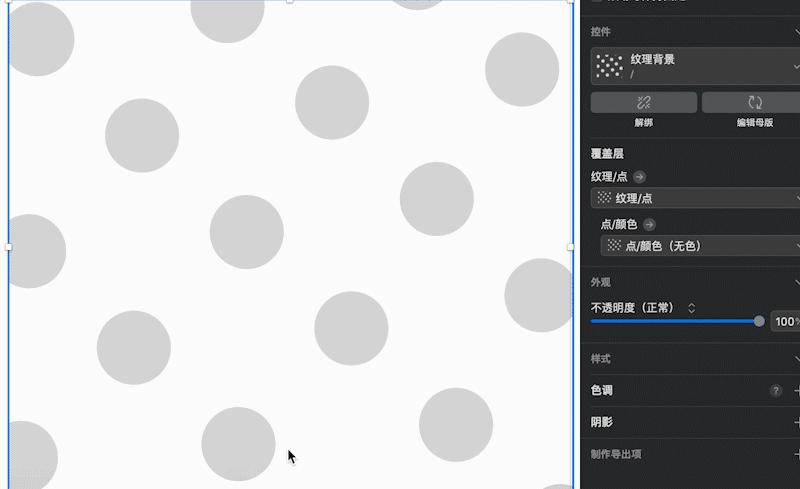Click the 样式 section header
Screen dimensions: 800x489
tap(601, 359)
